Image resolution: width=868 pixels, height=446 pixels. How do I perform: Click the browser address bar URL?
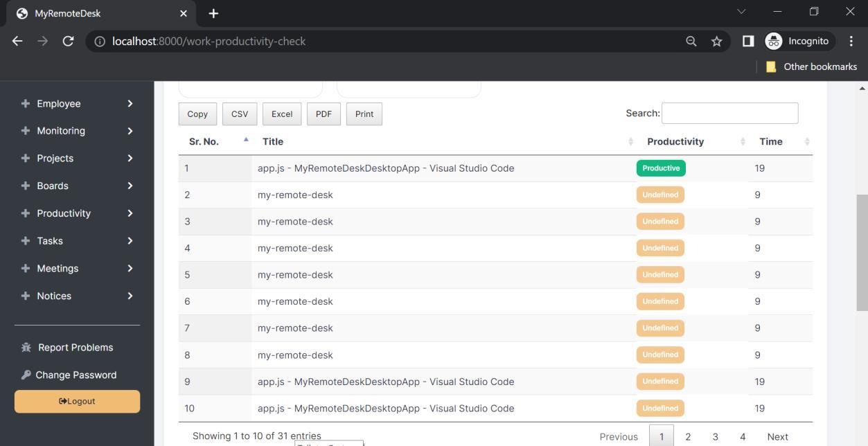click(x=209, y=42)
